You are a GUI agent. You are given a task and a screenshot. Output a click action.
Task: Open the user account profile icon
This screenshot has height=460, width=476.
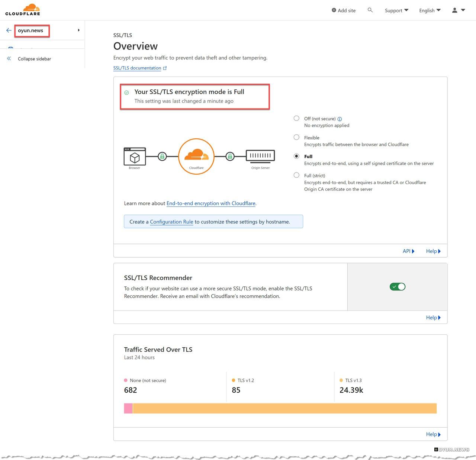454,10
